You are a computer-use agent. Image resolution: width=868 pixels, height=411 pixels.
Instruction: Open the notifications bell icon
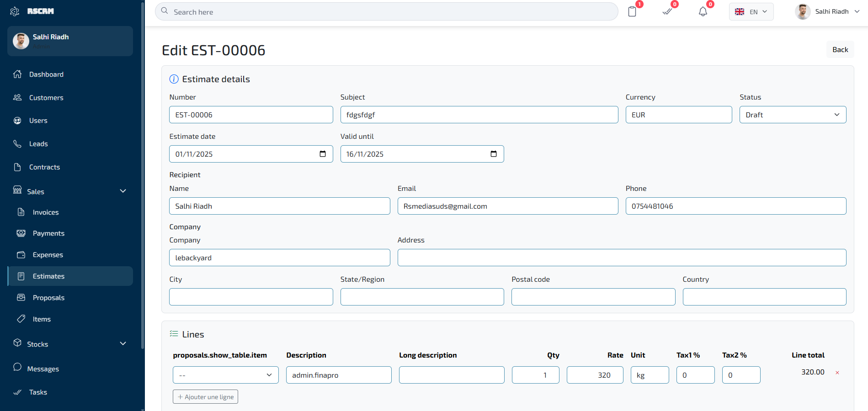point(703,12)
